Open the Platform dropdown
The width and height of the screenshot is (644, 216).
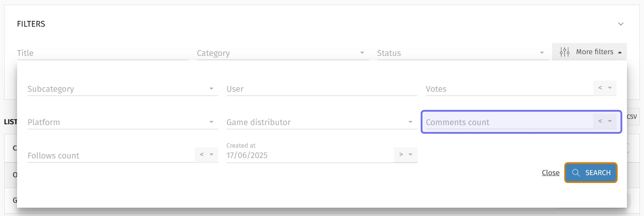pos(123,122)
